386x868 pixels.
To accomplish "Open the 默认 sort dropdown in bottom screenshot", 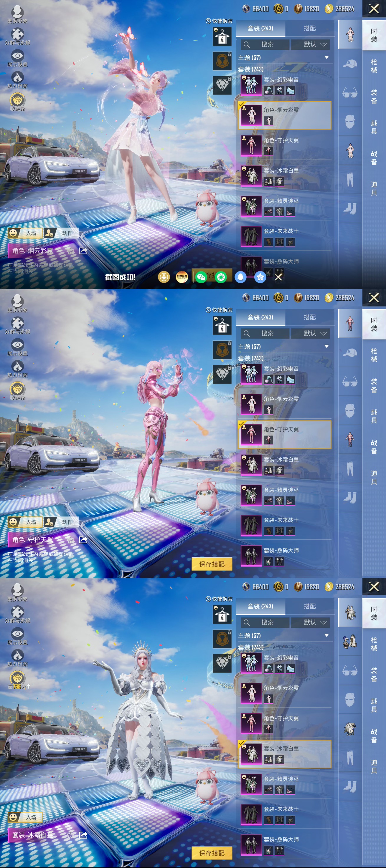I will pyautogui.click(x=310, y=623).
